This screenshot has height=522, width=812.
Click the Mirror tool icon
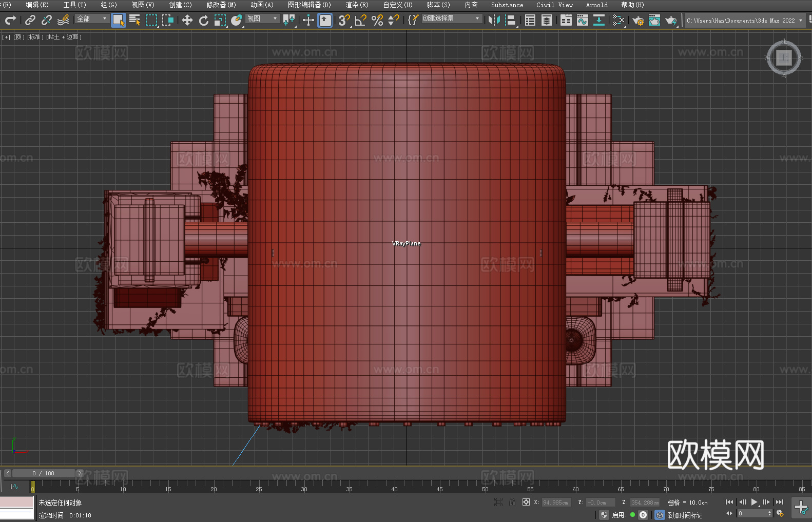point(494,21)
